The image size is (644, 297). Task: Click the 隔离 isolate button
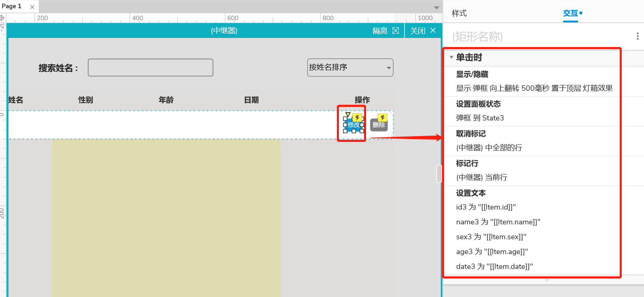pyautogui.click(x=380, y=31)
